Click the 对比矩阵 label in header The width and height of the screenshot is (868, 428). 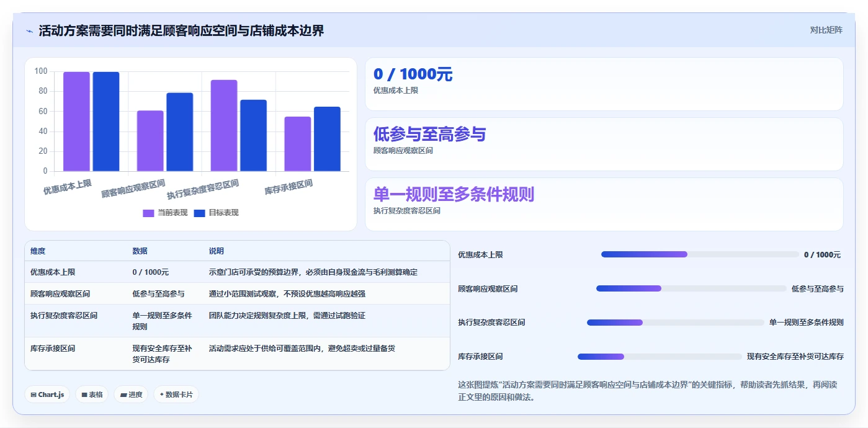(x=826, y=30)
